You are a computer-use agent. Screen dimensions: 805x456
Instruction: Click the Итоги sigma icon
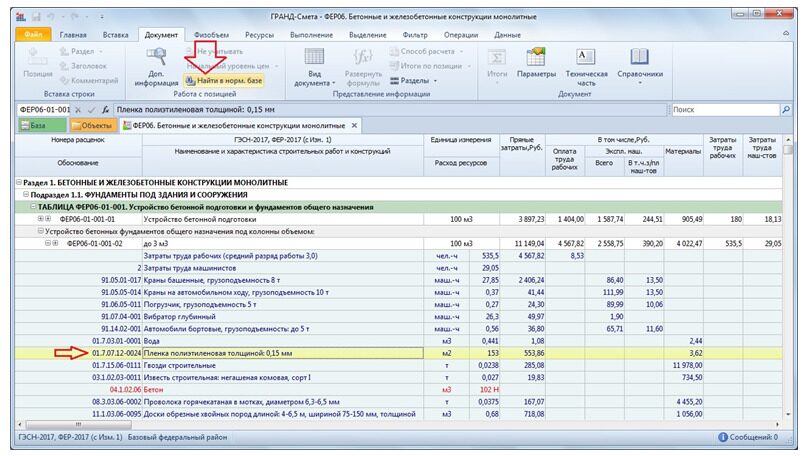(496, 56)
